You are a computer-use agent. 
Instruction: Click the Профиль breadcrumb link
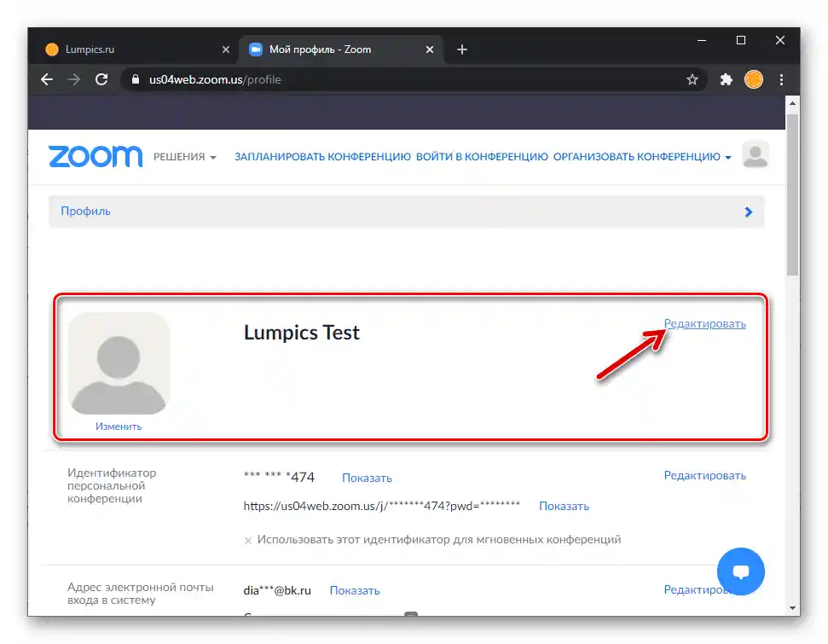coord(85,212)
